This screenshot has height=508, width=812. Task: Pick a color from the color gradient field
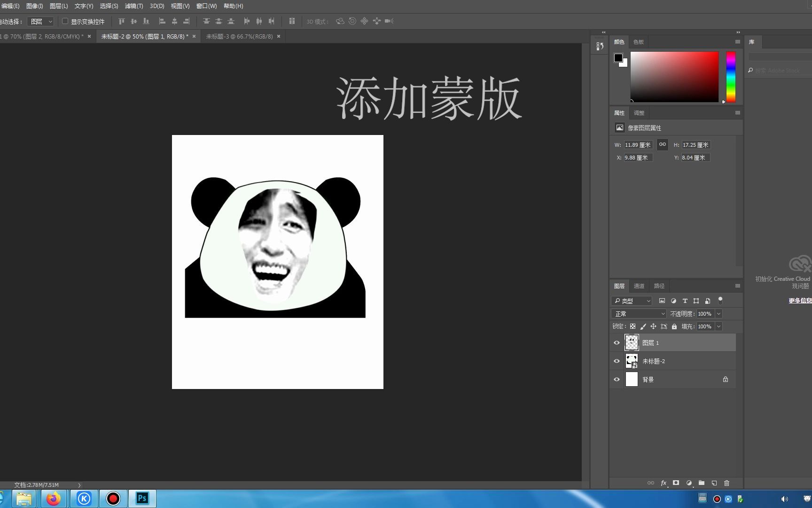(674, 77)
